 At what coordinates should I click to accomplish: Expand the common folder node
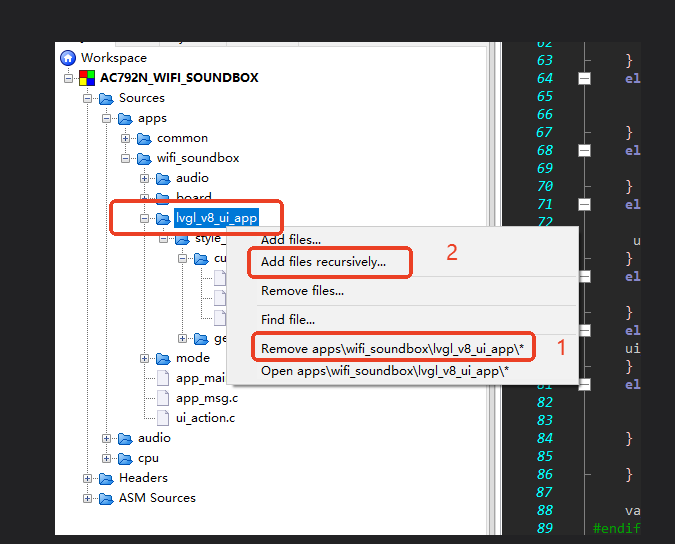pos(125,139)
